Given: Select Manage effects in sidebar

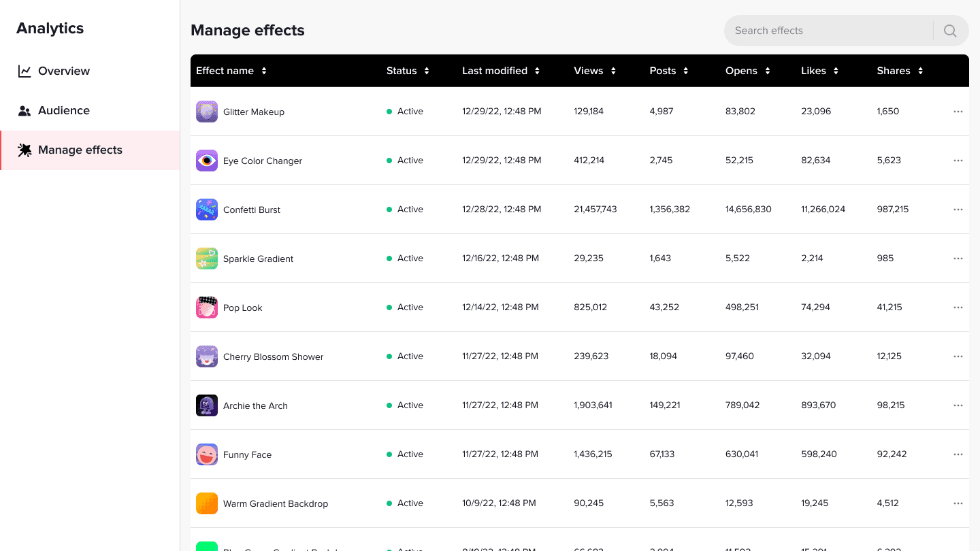Looking at the screenshot, I should (80, 150).
